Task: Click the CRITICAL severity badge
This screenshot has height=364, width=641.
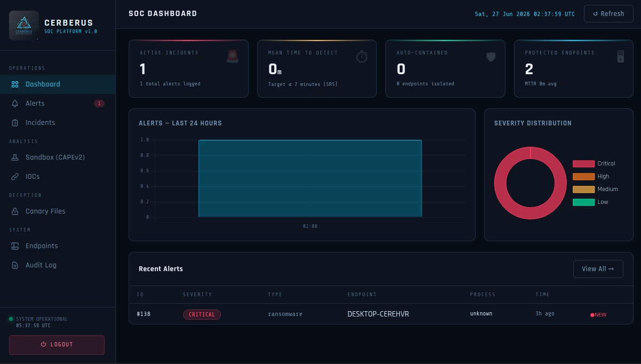Action: (x=202, y=314)
